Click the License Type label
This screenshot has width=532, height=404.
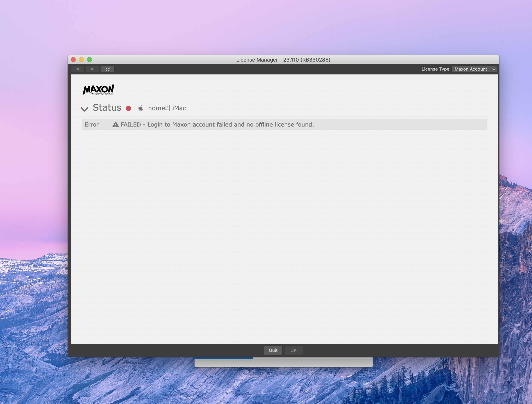[x=435, y=69]
